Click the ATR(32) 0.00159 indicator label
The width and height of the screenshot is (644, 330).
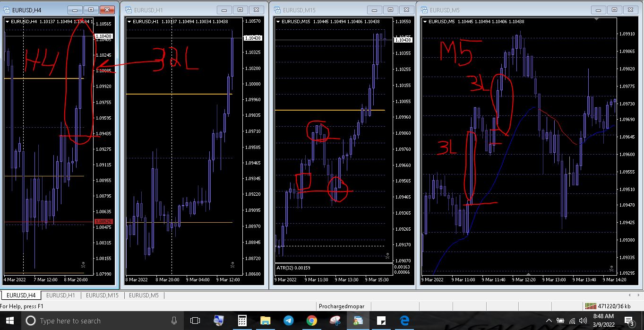[x=293, y=268]
